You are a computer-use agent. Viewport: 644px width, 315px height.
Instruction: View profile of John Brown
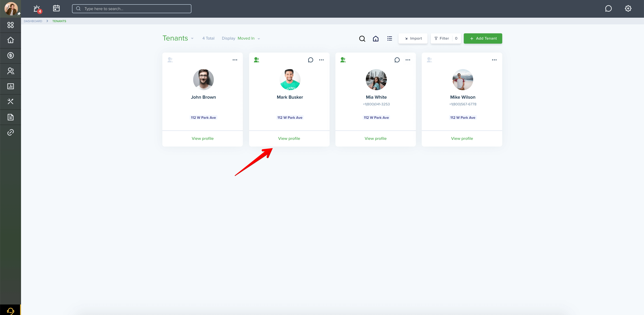[203, 139]
